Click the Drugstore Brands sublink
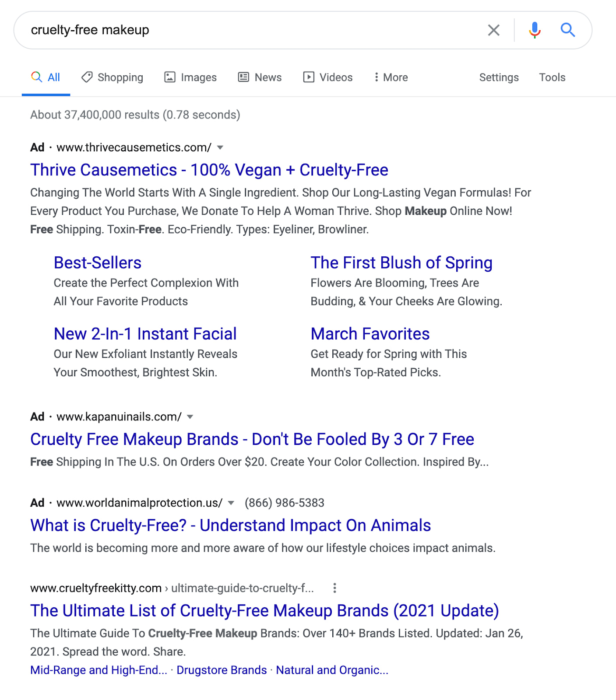The width and height of the screenshot is (616, 700). tap(222, 670)
